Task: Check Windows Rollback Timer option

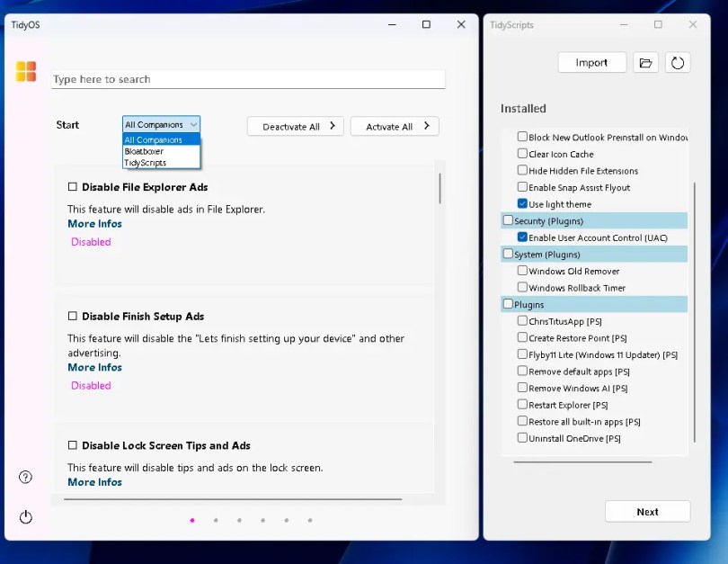Action: pos(522,287)
